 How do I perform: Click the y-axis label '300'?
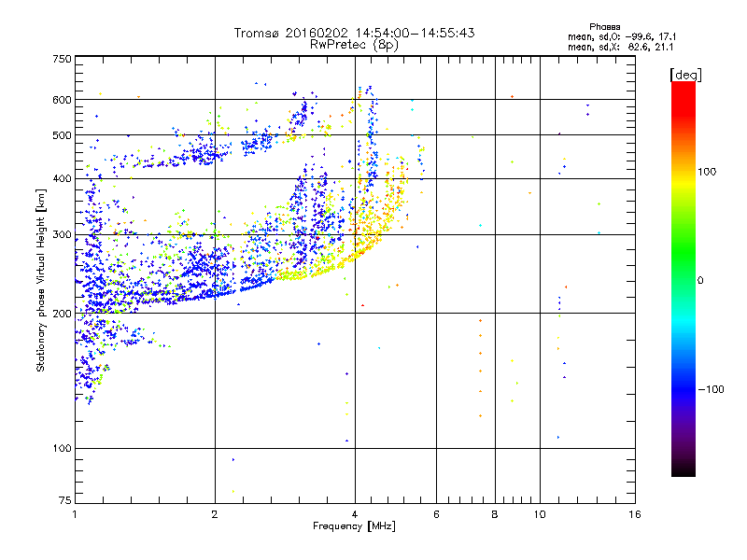(x=62, y=235)
